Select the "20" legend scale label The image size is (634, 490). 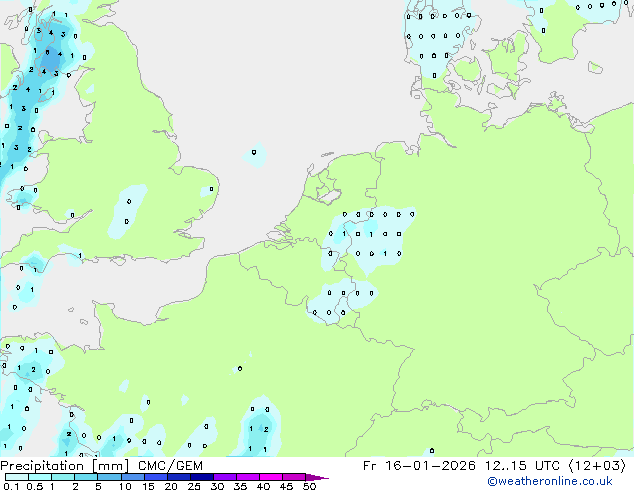171,486
